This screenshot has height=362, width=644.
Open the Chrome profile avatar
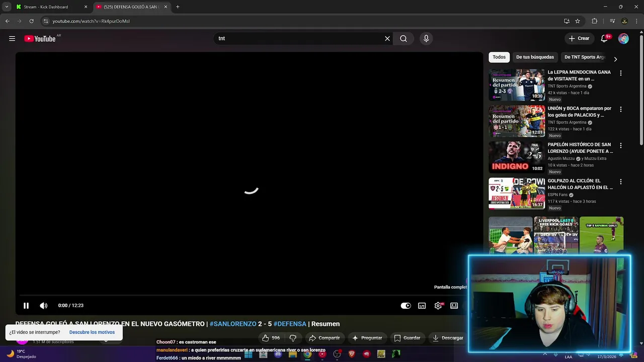tap(624, 21)
